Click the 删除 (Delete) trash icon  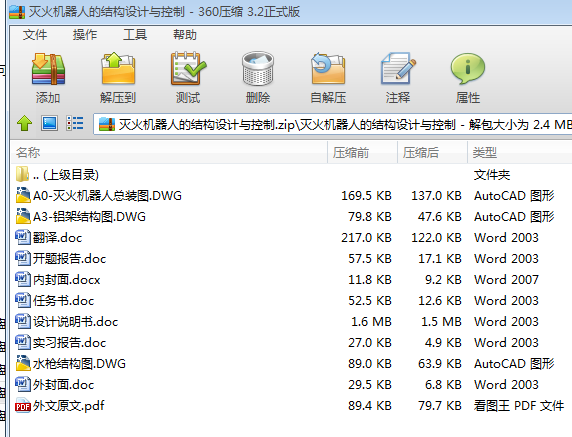(258, 69)
